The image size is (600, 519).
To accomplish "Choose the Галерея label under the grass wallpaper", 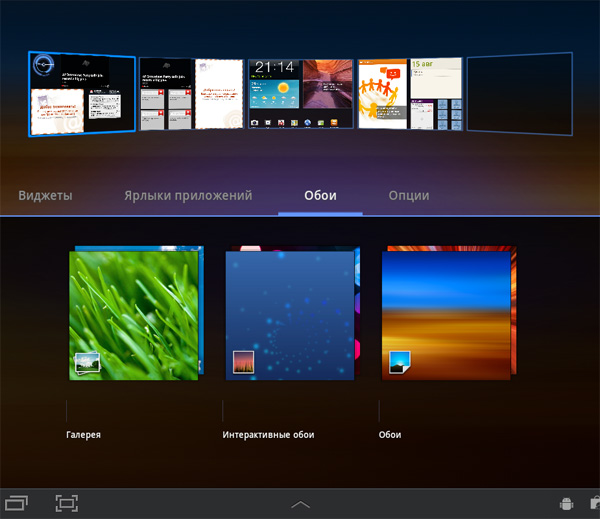I will point(84,435).
